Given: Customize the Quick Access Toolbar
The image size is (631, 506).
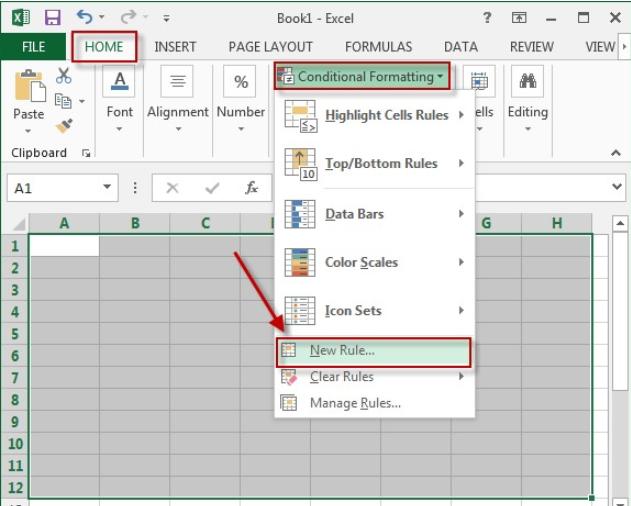Looking at the screenshot, I should tap(166, 18).
